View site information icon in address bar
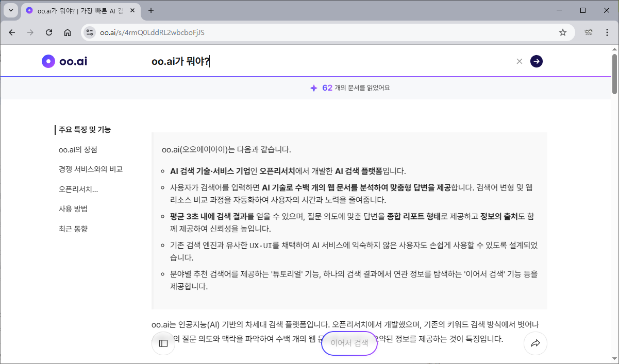 click(90, 32)
